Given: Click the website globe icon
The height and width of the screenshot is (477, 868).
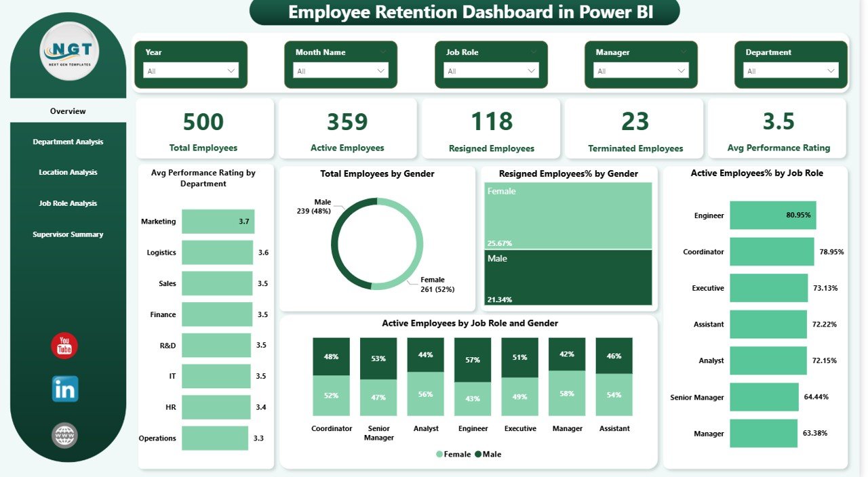Looking at the screenshot, I should click(x=64, y=436).
